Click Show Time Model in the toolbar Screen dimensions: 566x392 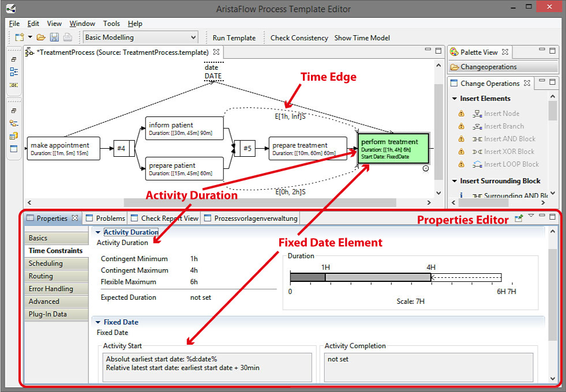362,38
